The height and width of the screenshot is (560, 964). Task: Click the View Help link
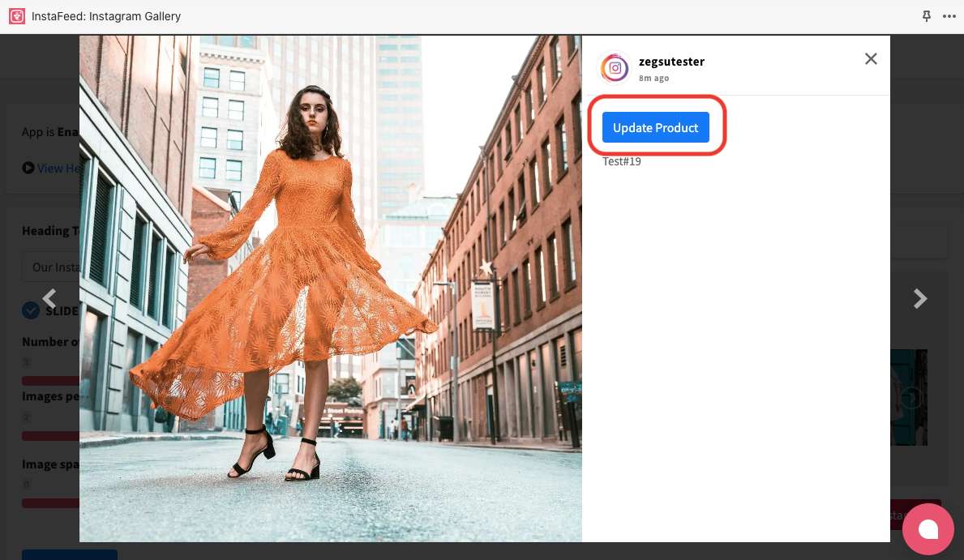[58, 168]
